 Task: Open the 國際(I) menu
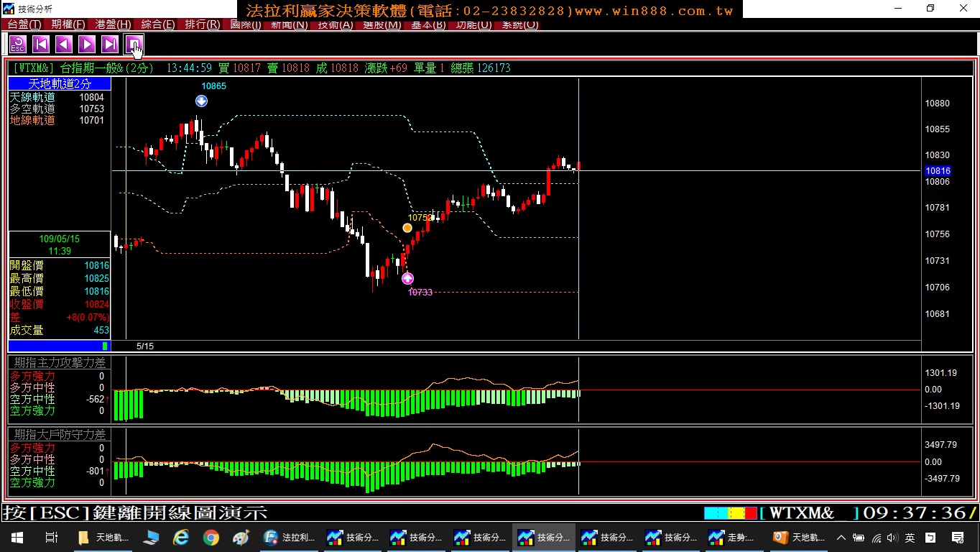click(x=246, y=24)
